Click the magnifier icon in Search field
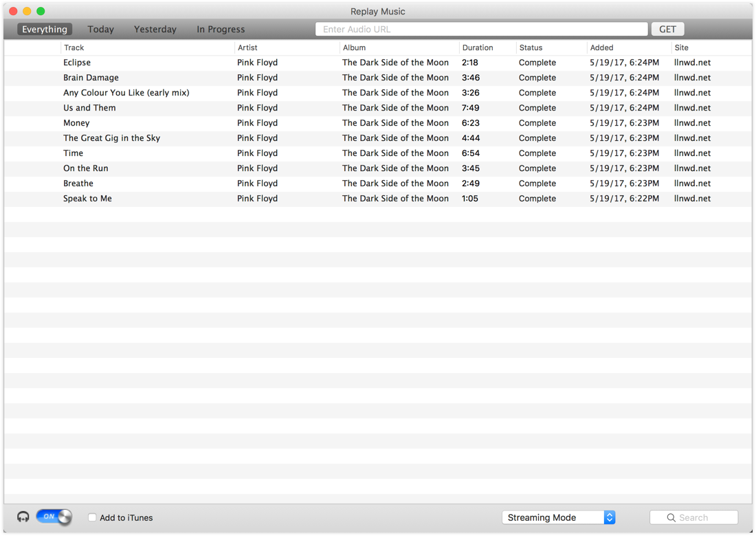Viewport: 756px width, 536px height. point(671,517)
